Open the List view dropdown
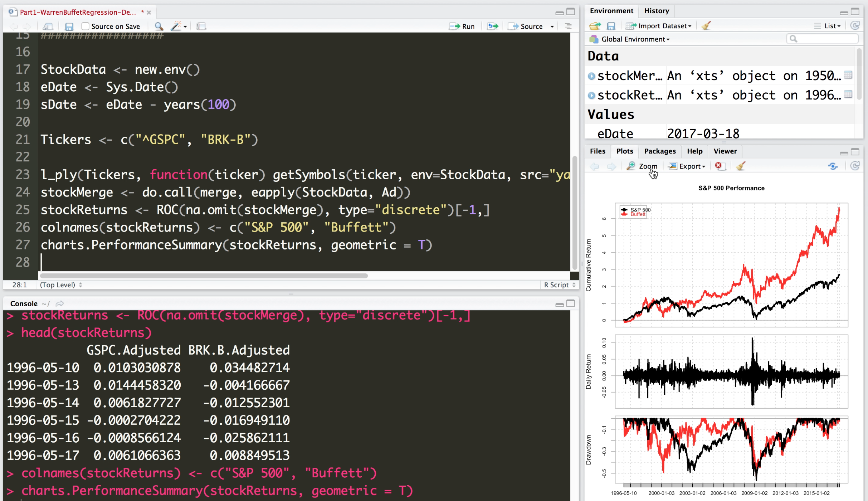 pyautogui.click(x=828, y=26)
